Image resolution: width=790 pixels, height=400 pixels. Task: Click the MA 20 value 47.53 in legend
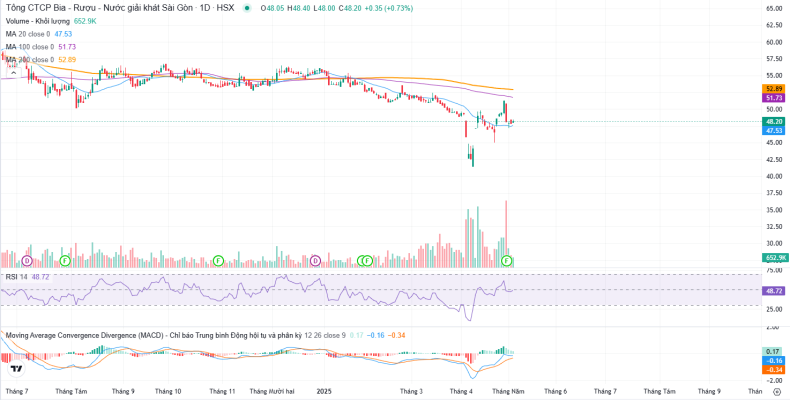(63, 34)
